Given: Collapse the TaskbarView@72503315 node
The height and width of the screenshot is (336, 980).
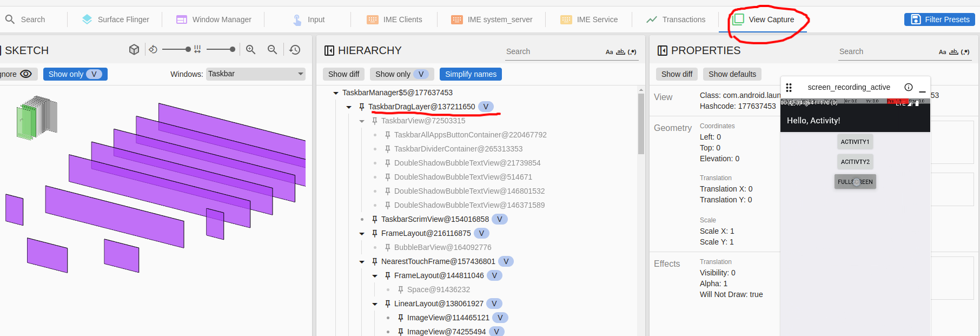Looking at the screenshot, I should (x=362, y=121).
